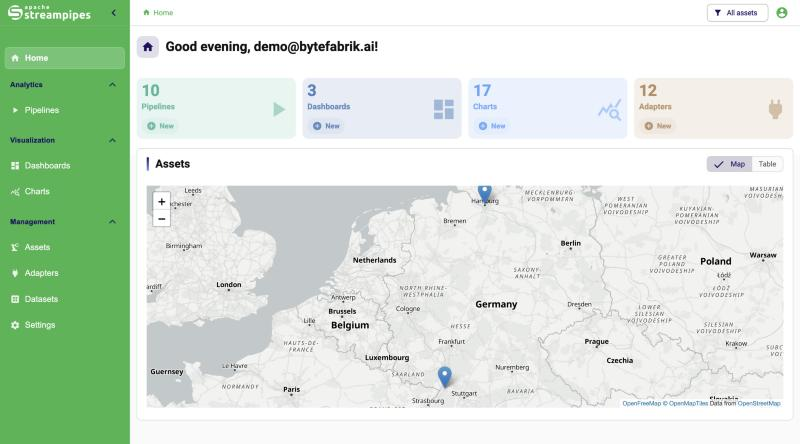
Task: Open the Home breadcrumb link
Action: click(x=163, y=12)
